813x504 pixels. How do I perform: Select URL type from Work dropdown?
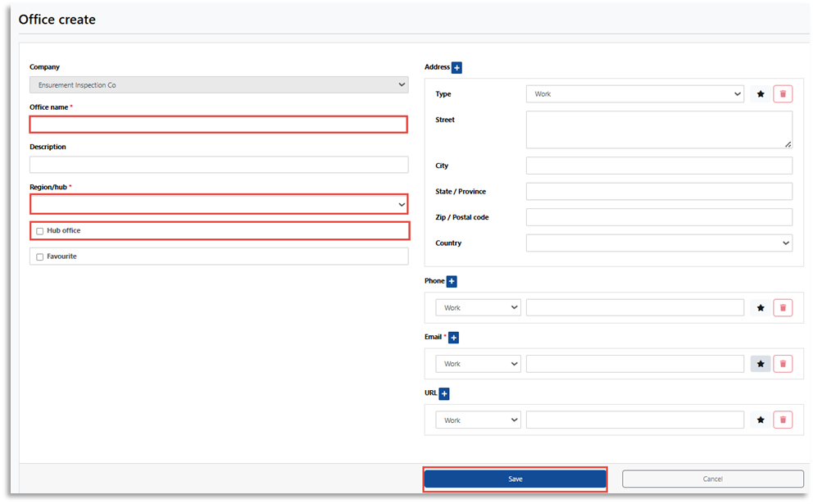coord(478,420)
